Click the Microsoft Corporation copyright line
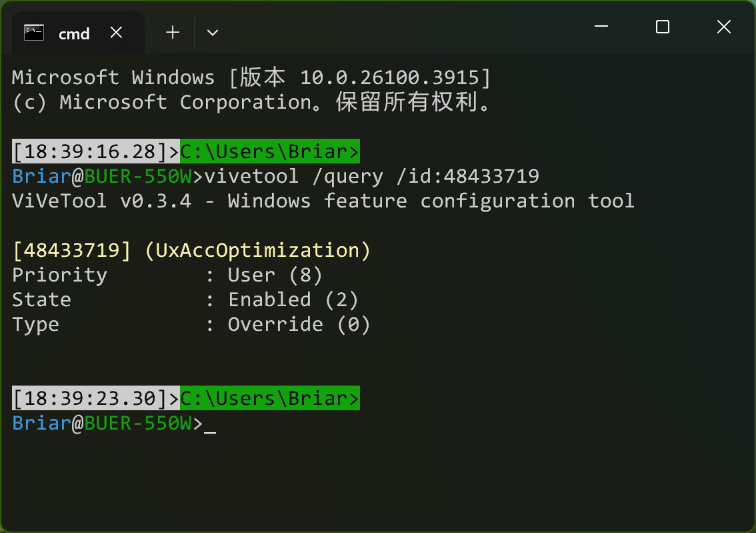Viewport: 756px width, 533px height. (x=251, y=103)
